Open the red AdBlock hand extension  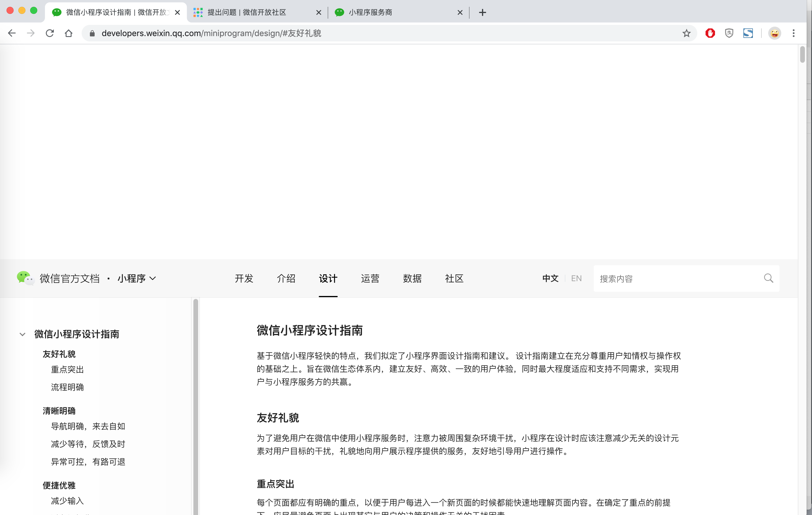[x=710, y=33]
